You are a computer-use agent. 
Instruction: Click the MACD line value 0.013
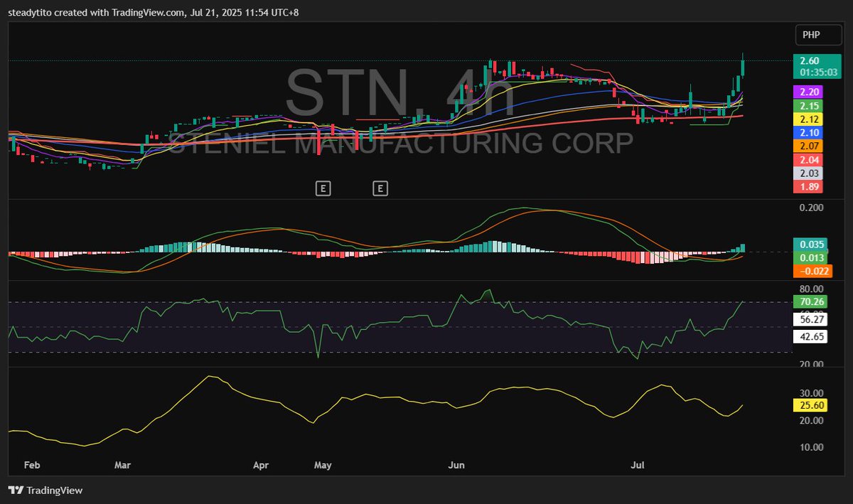pos(811,257)
